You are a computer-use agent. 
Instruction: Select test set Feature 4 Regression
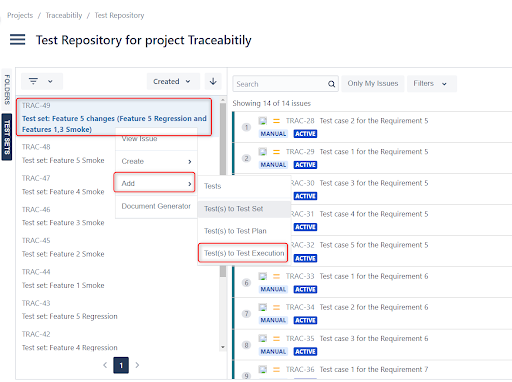click(70, 348)
